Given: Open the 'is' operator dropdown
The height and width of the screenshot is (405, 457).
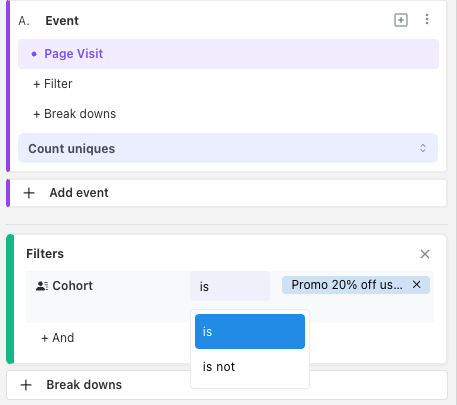Looking at the screenshot, I should coord(230,286).
